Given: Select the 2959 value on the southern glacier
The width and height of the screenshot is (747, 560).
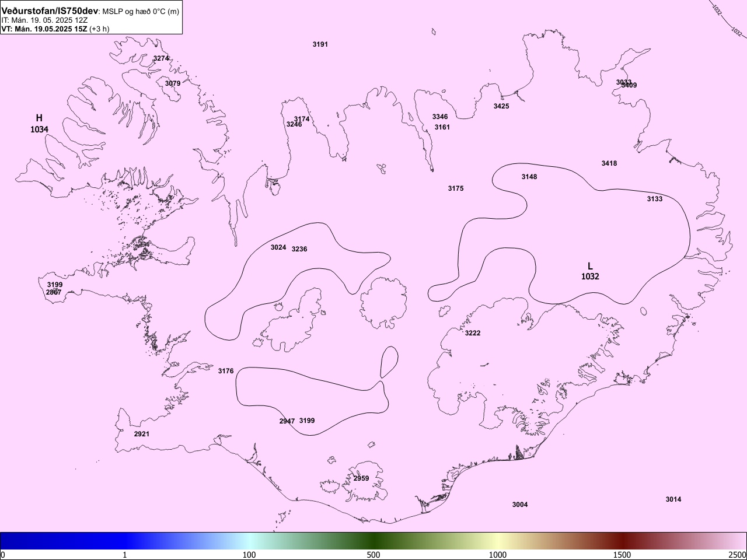Looking at the screenshot, I should (x=361, y=478).
